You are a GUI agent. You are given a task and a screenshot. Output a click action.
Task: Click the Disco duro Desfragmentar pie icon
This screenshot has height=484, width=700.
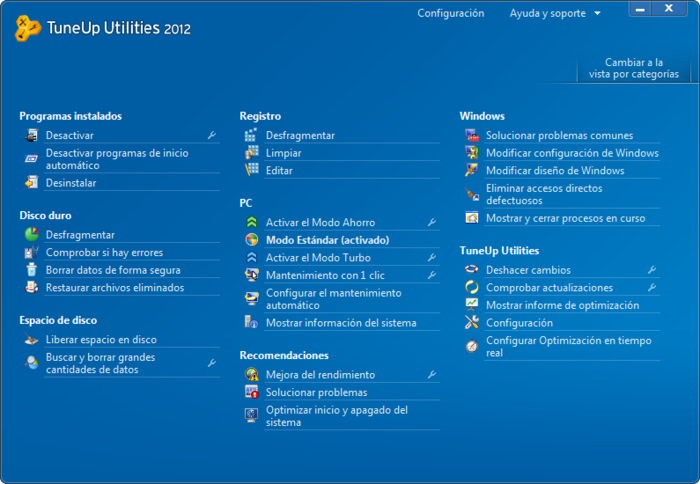tap(31, 234)
